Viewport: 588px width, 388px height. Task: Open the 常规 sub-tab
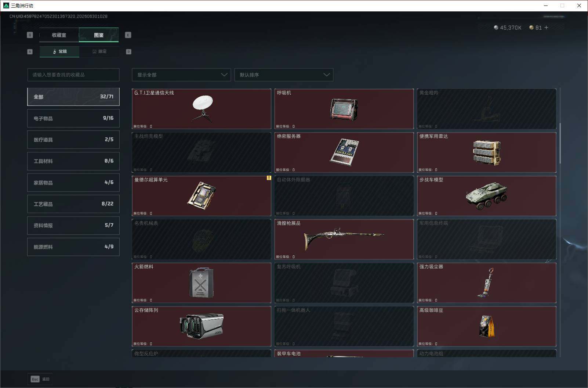(59, 51)
